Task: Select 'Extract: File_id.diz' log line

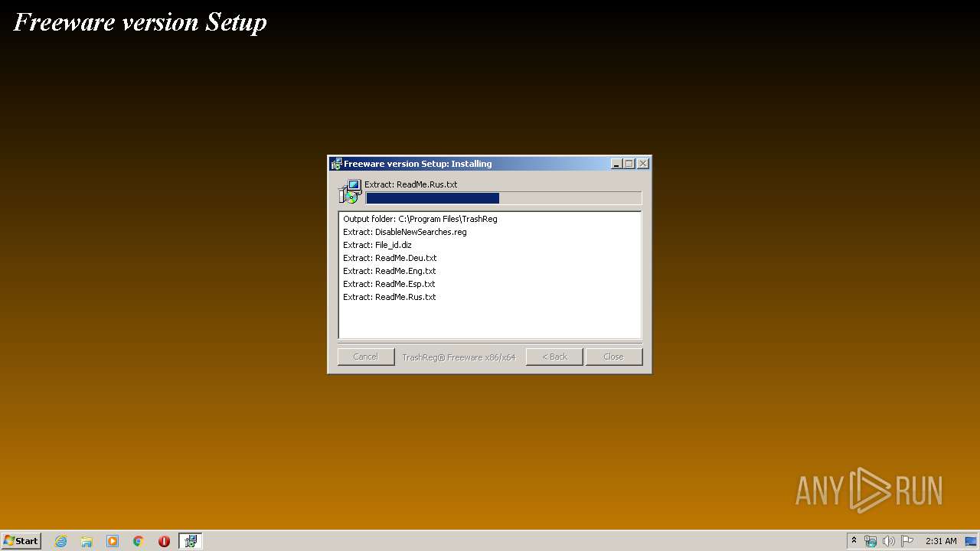Action: 377,245
